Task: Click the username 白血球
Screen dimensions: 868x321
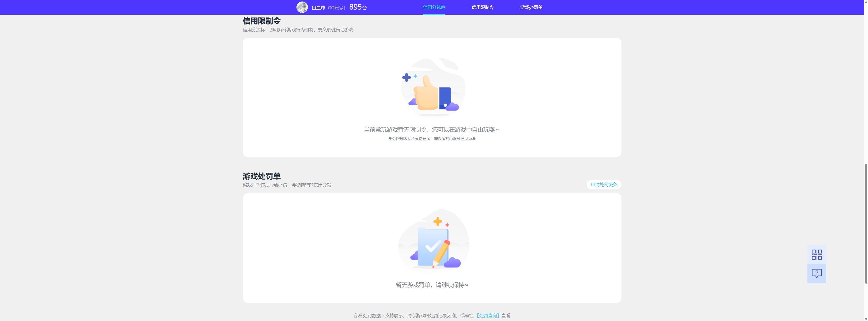Action: coord(318,7)
